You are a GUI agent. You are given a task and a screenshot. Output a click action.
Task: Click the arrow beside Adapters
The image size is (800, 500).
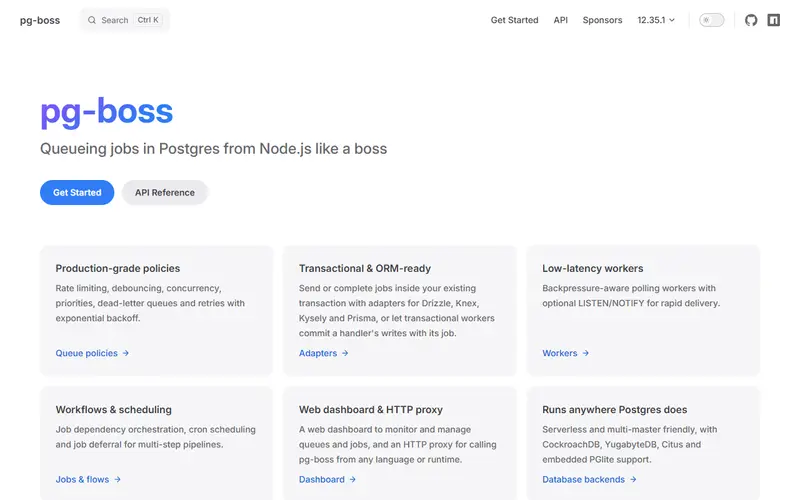345,353
